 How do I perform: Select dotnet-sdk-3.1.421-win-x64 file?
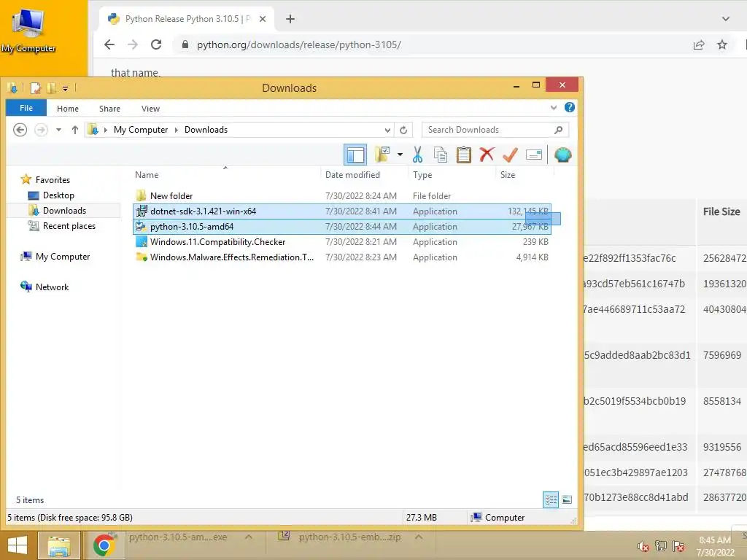point(342,211)
